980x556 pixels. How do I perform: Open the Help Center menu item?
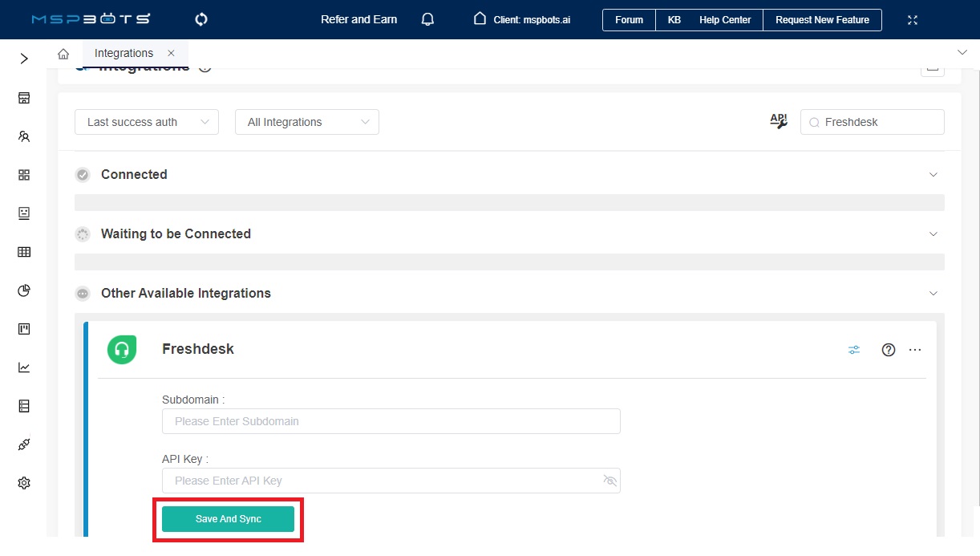[724, 20]
